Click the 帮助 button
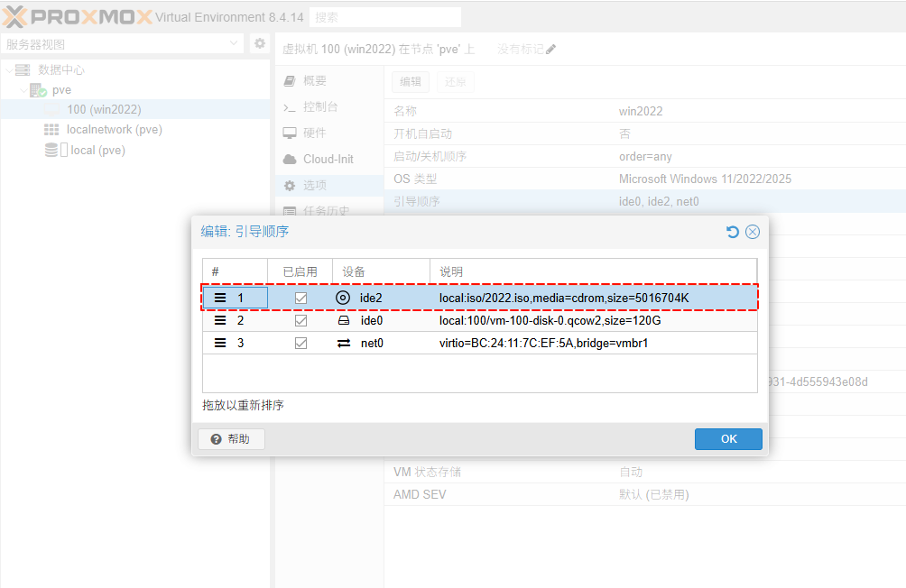The height and width of the screenshot is (588, 906). click(x=230, y=439)
